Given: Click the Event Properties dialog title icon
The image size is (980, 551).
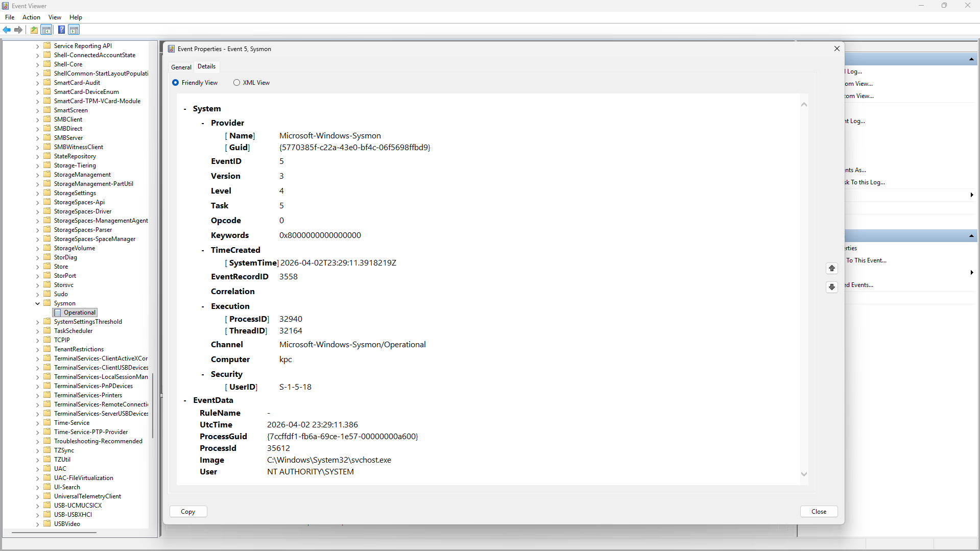Looking at the screenshot, I should pos(172,49).
